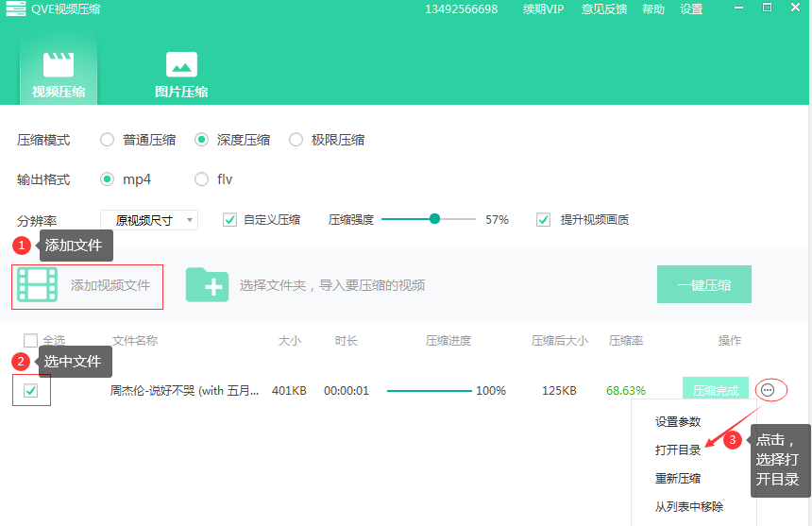Click the 57% strength value

[x=498, y=220]
